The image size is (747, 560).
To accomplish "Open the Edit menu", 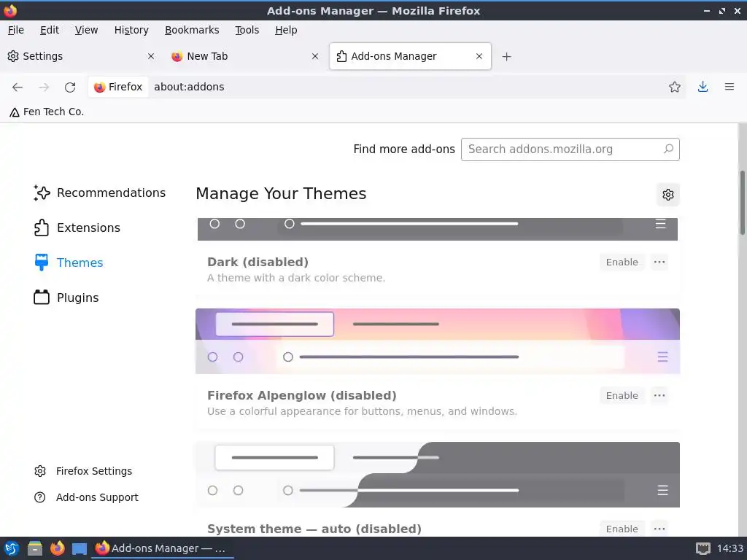I will click(50, 30).
